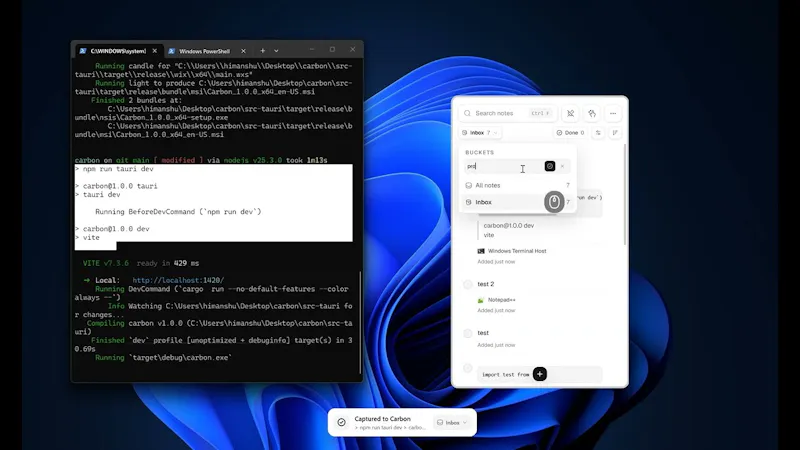The image size is (800, 450).
Task: Open the Inbox 7 bucket dropdown
Action: click(480, 133)
